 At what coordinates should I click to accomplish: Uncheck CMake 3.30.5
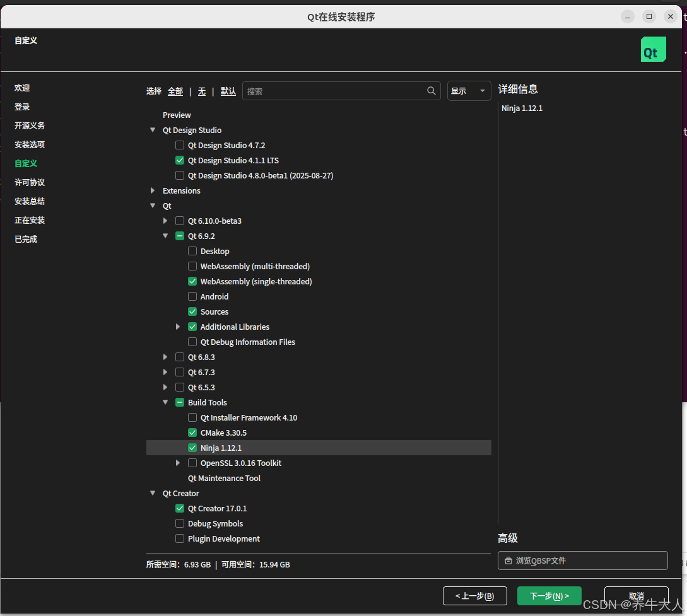coord(192,433)
